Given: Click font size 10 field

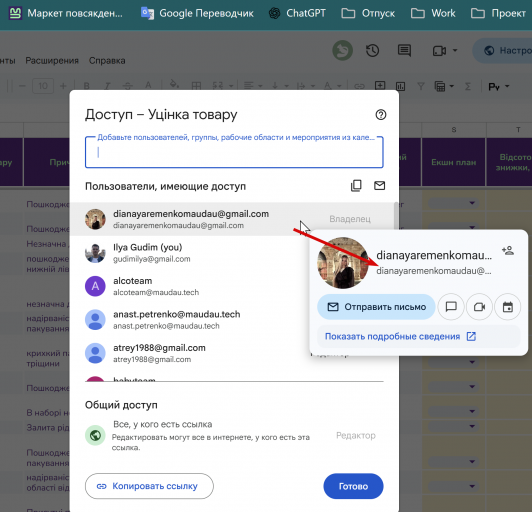Looking at the screenshot, I should pos(43,86).
